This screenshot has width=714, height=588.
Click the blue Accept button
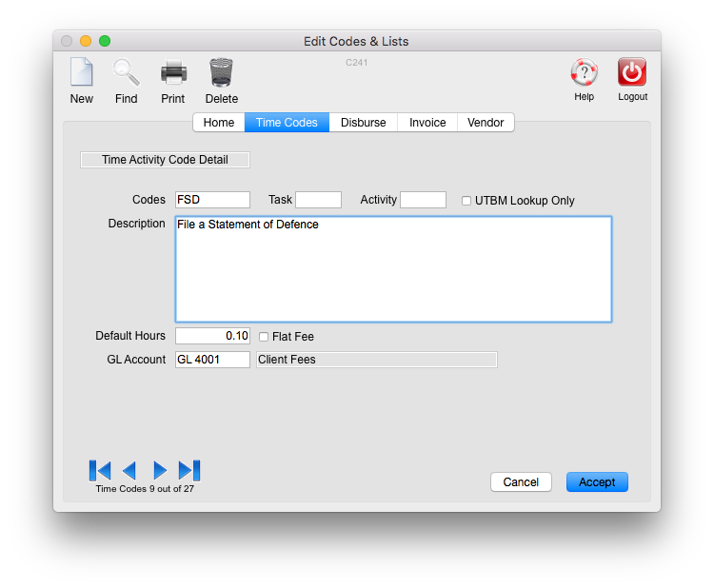pyautogui.click(x=597, y=482)
